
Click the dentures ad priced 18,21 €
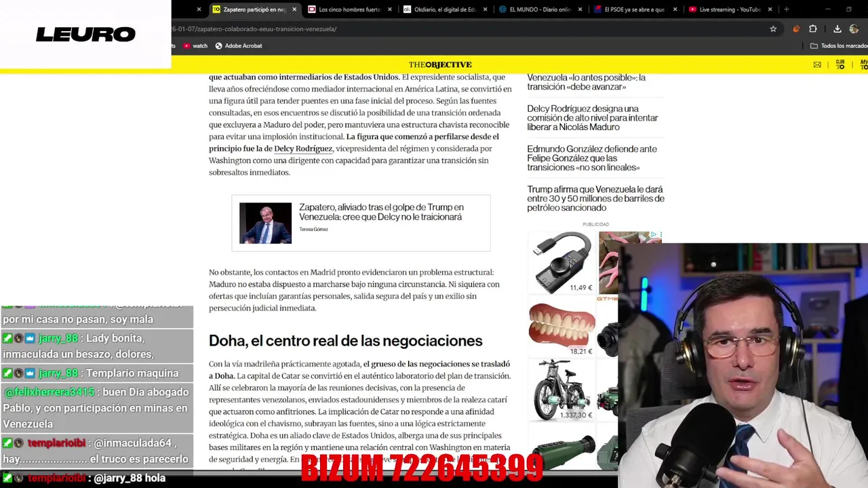(x=561, y=327)
